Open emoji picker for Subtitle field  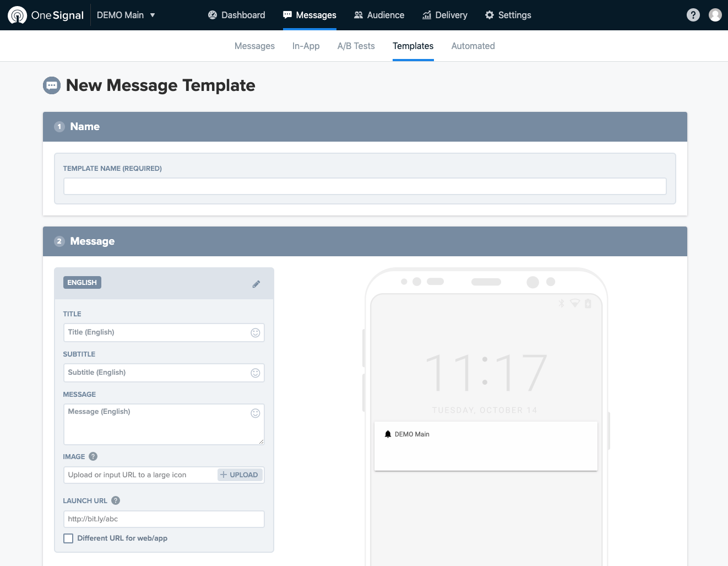pos(256,373)
